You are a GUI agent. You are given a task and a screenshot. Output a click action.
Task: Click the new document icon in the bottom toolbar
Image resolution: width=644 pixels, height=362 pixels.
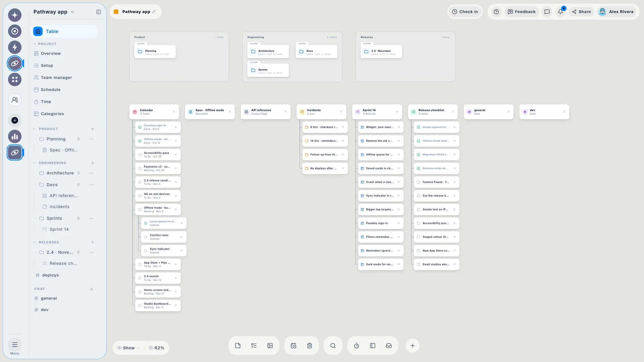click(238, 346)
